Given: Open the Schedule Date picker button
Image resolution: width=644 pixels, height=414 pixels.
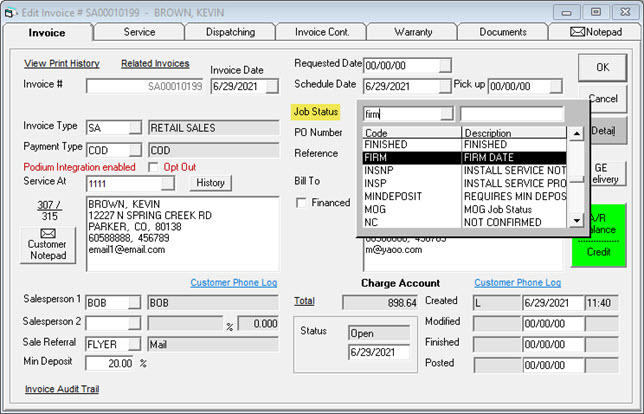Looking at the screenshot, I should pyautogui.click(x=445, y=86).
